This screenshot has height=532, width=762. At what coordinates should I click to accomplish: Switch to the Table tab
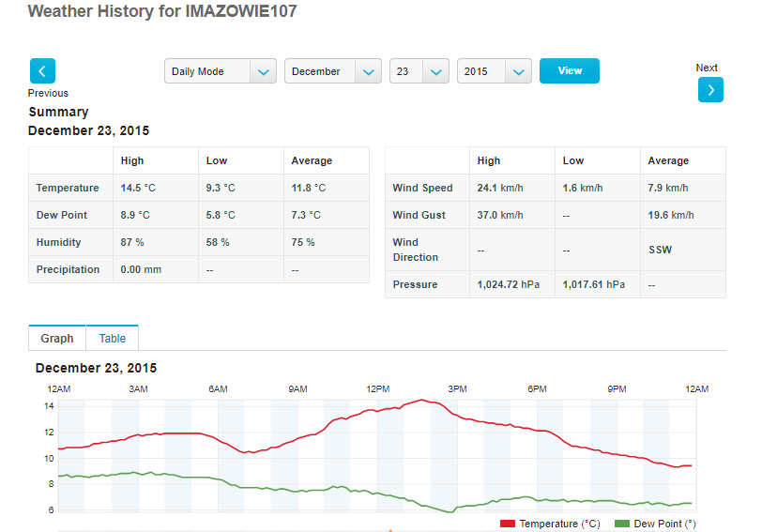tap(113, 339)
